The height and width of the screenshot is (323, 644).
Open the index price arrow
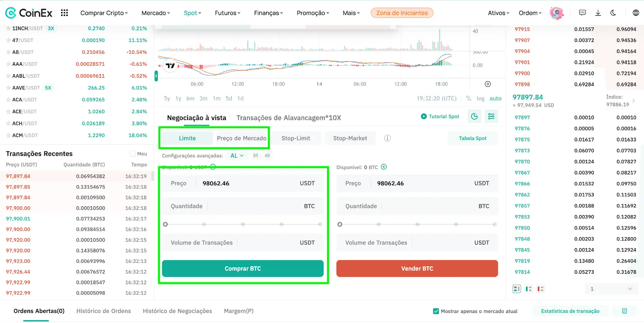click(634, 101)
